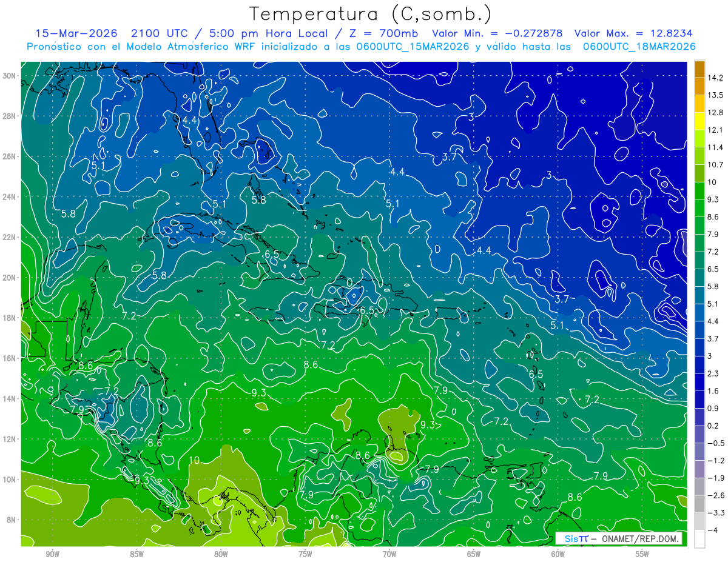The height and width of the screenshot is (562, 728).
Task: Click the 22N latitude axis label
Action: tap(10, 237)
